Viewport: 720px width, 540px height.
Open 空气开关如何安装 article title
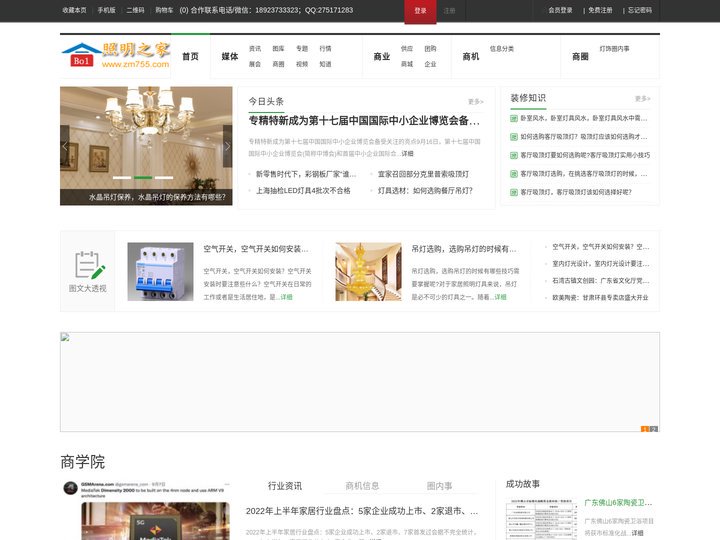click(256, 249)
